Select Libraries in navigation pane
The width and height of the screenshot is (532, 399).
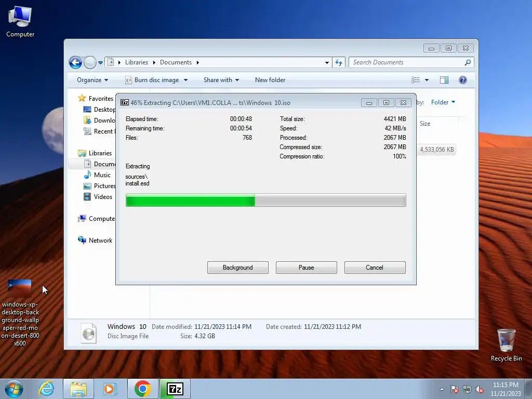tap(95, 153)
